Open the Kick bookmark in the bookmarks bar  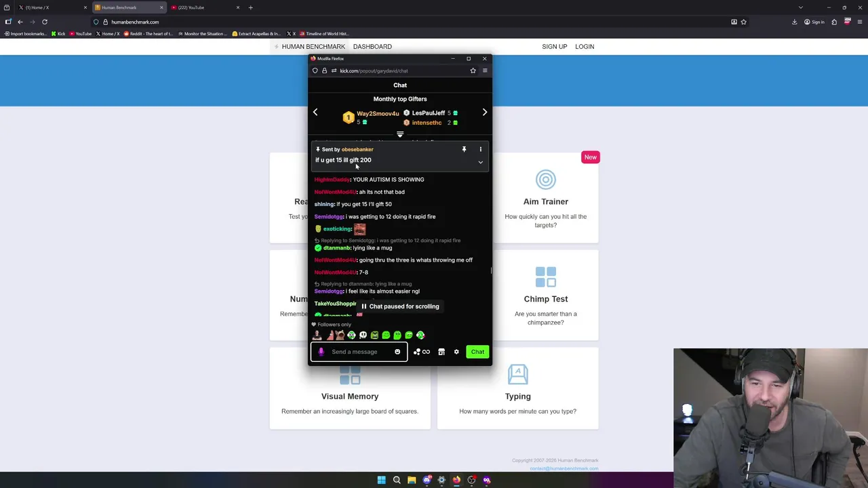click(58, 33)
